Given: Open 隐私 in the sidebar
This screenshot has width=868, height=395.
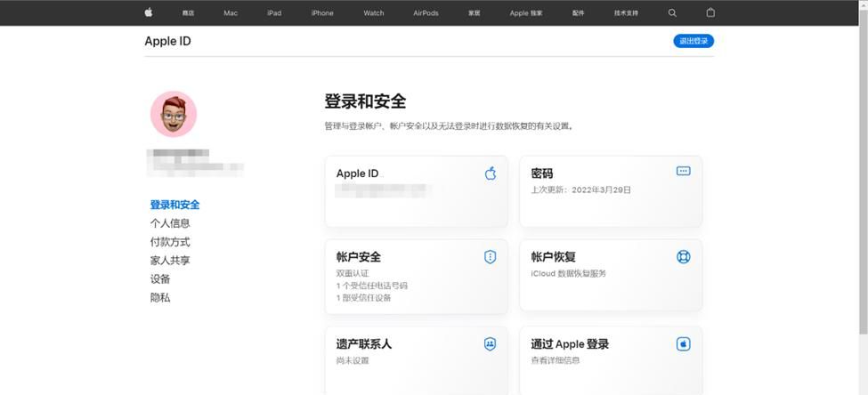Looking at the screenshot, I should tap(160, 298).
